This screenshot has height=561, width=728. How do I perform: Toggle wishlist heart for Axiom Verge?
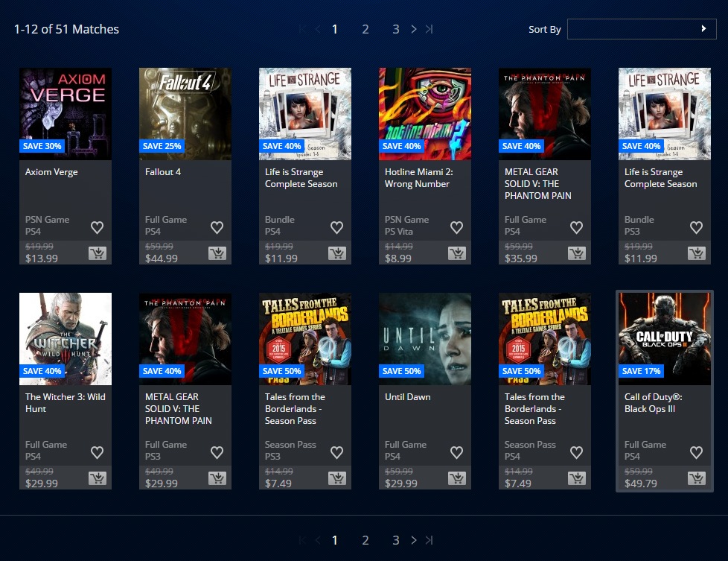(x=97, y=227)
